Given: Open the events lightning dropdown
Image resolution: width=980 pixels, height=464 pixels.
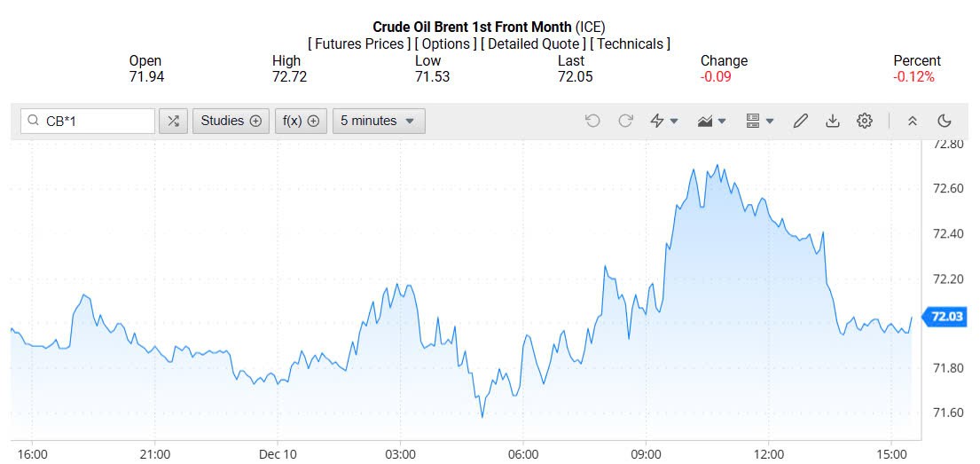Looking at the screenshot, I should [664, 121].
